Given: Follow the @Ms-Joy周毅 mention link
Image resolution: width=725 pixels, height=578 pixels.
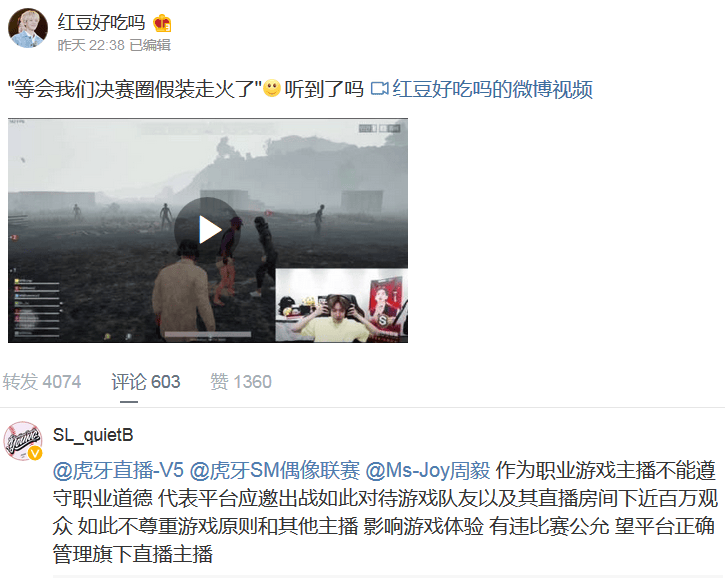Looking at the screenshot, I should [428, 471].
